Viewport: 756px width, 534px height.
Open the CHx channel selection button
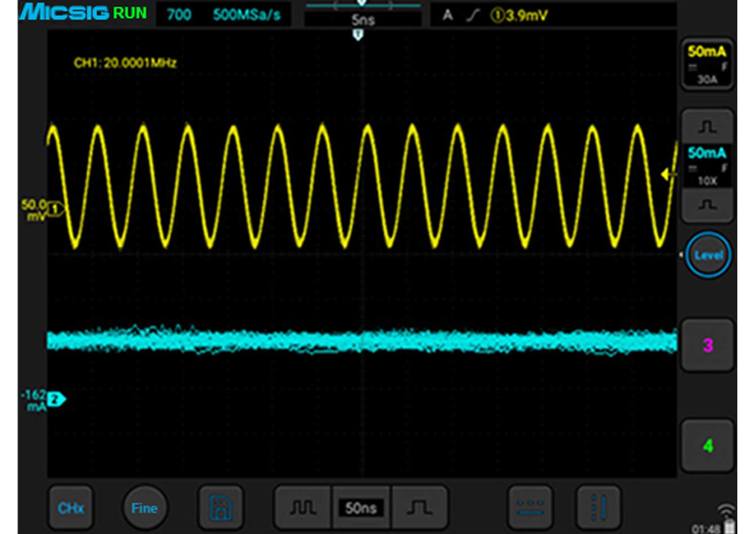(x=71, y=508)
